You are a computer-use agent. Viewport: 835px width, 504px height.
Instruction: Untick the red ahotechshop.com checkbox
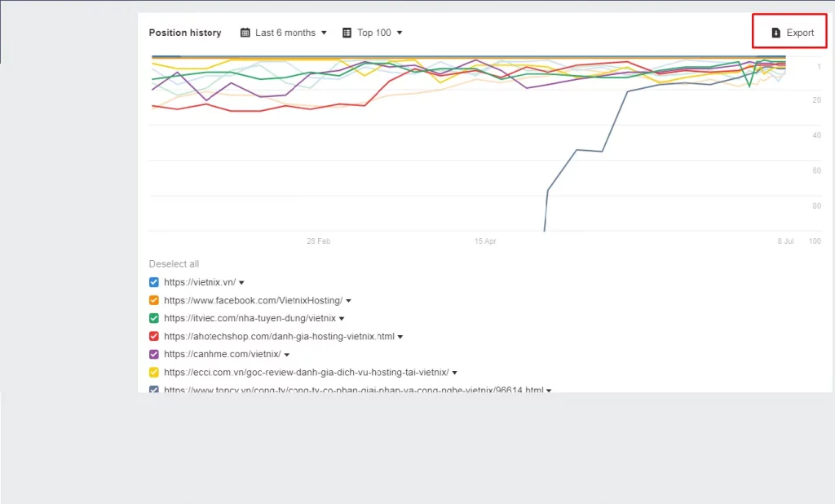click(x=154, y=336)
